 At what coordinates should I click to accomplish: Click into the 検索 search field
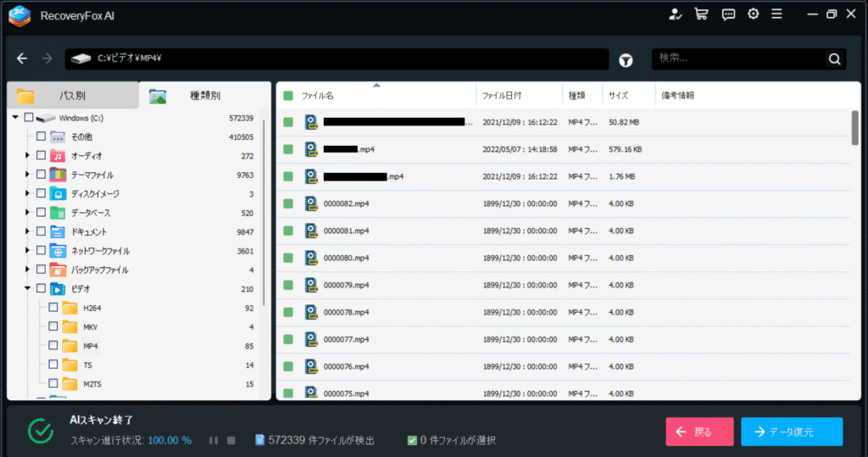(x=739, y=59)
